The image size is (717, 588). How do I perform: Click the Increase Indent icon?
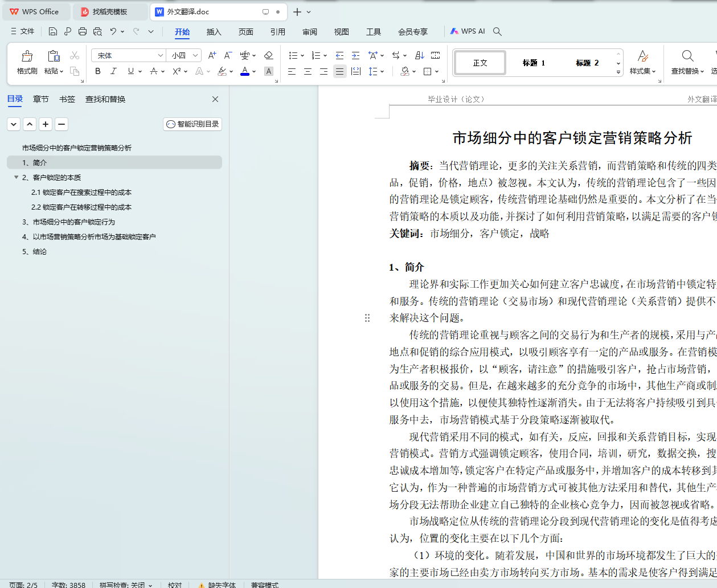355,55
